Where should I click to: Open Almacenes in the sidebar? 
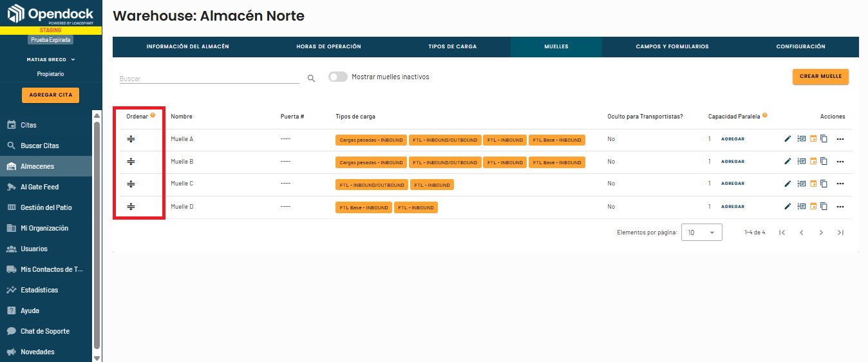46,166
